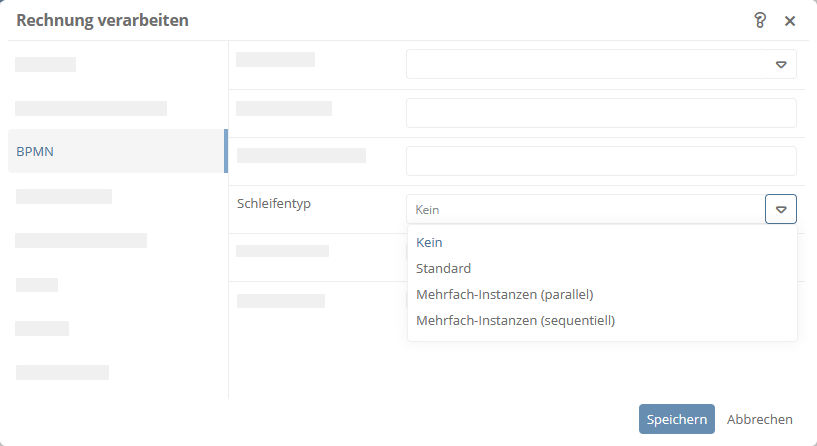Open the help question mark icon
Image resolution: width=817 pixels, height=446 pixels.
coord(760,20)
